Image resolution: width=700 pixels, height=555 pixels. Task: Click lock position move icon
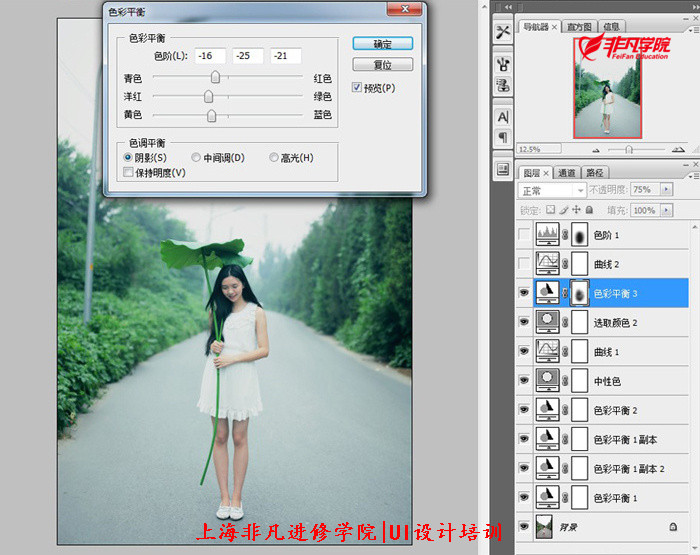point(576,209)
